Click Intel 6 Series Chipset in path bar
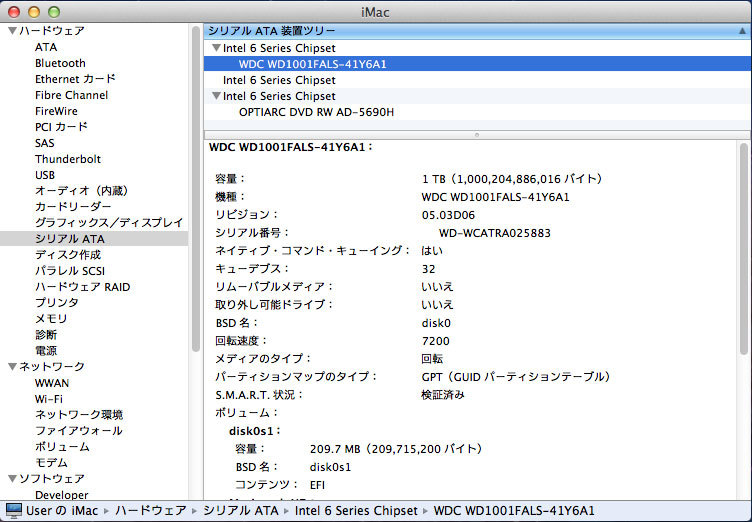752x522 pixels. (x=356, y=510)
